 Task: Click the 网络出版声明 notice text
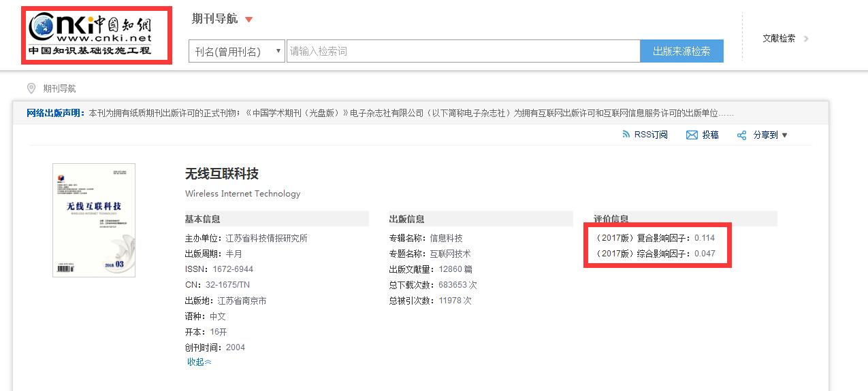[380, 113]
